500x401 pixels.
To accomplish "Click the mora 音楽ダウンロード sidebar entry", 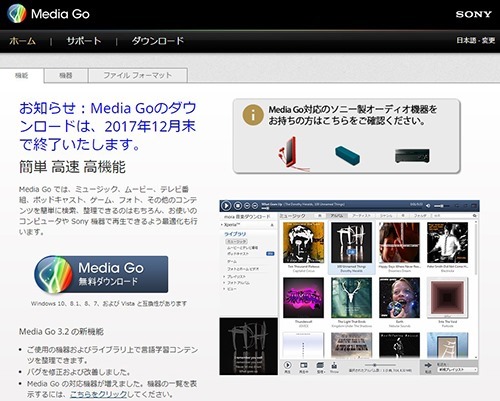I will coord(247,217).
